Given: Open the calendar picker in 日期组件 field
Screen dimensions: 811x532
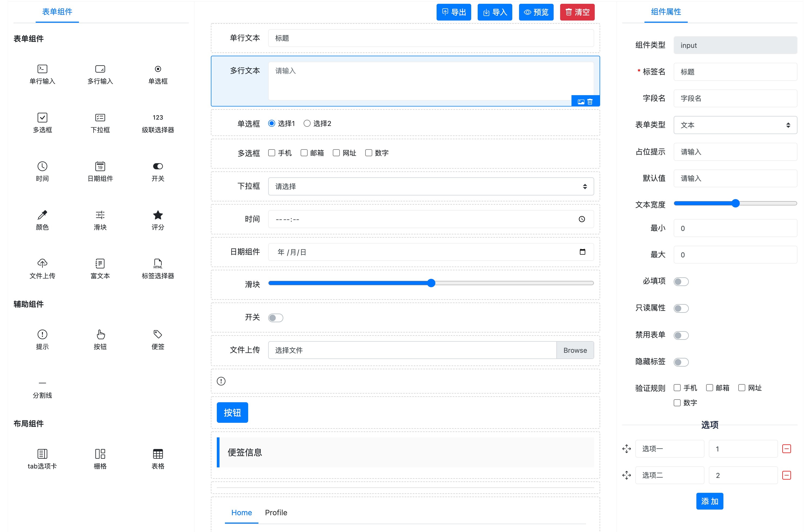Looking at the screenshot, I should 582,252.
